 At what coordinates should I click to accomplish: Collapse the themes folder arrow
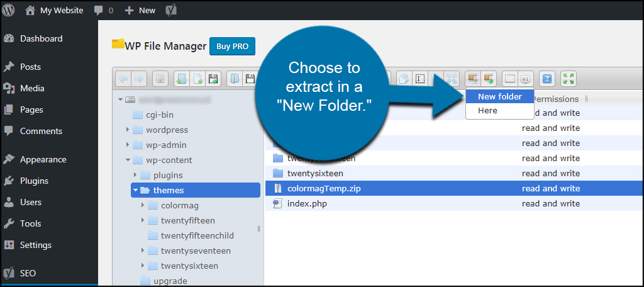[x=135, y=190]
